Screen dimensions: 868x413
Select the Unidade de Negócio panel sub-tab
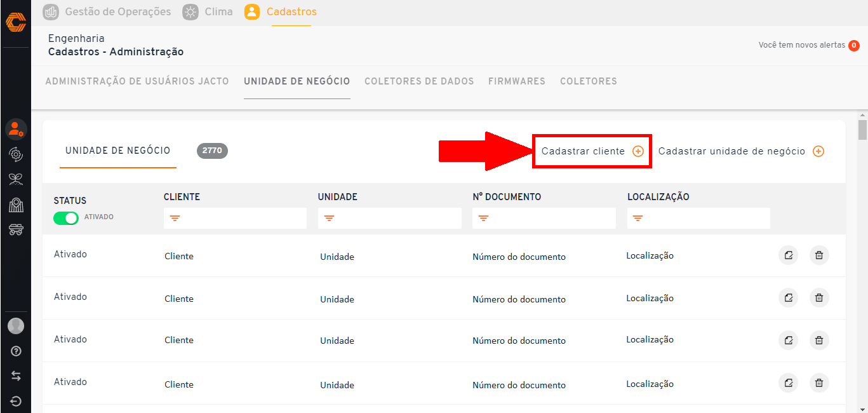click(x=118, y=151)
